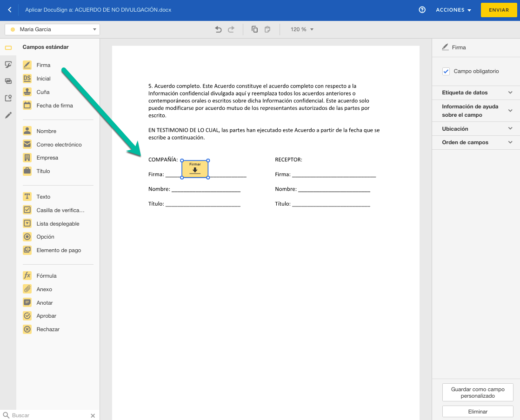The image size is (520, 420).
Task: Open the Maria Garcia recipient dropdown
Action: 52,29
